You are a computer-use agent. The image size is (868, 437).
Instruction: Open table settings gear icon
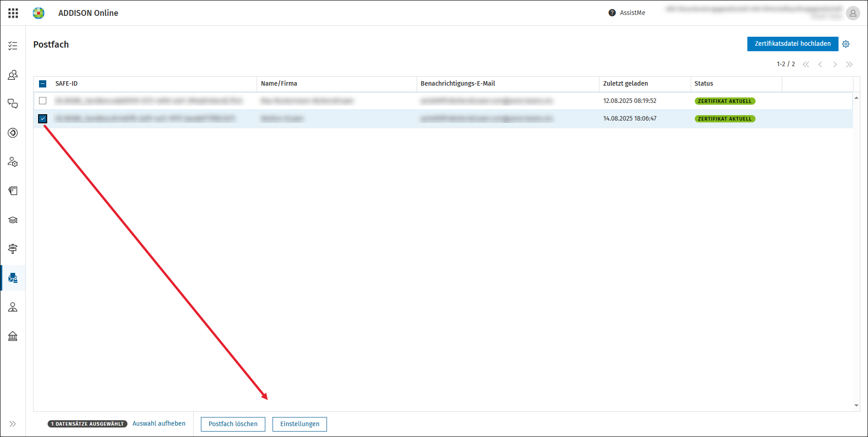(x=846, y=44)
